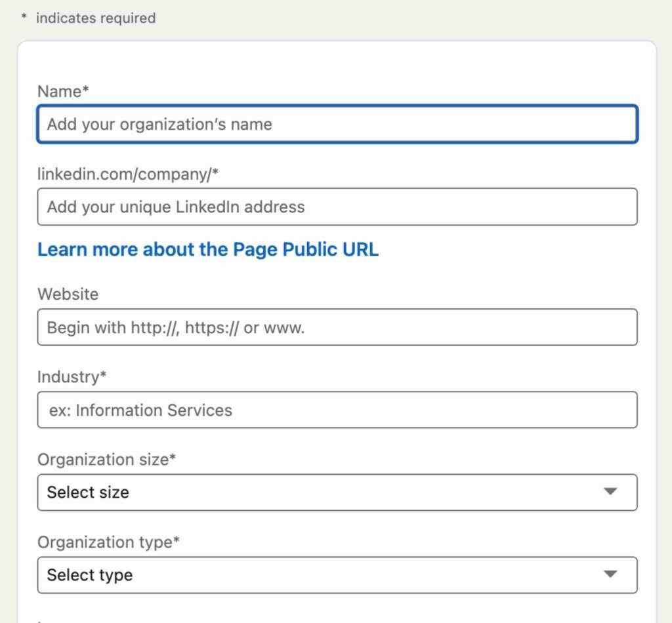
Task: Click the Industry required label
Action: (72, 376)
